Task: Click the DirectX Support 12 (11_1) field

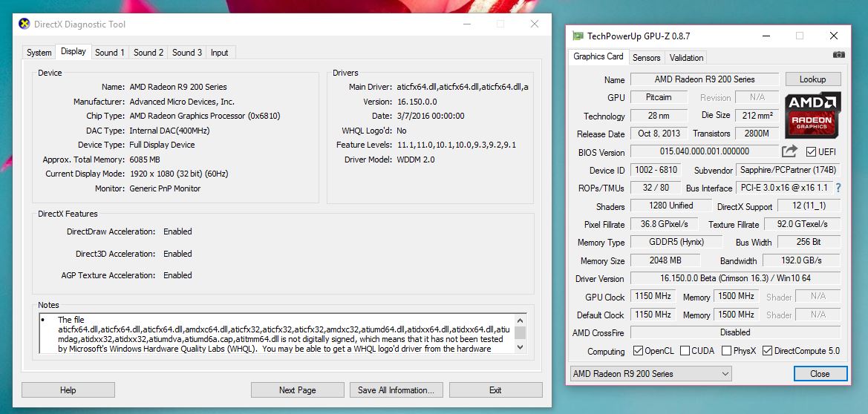Action: coord(809,206)
